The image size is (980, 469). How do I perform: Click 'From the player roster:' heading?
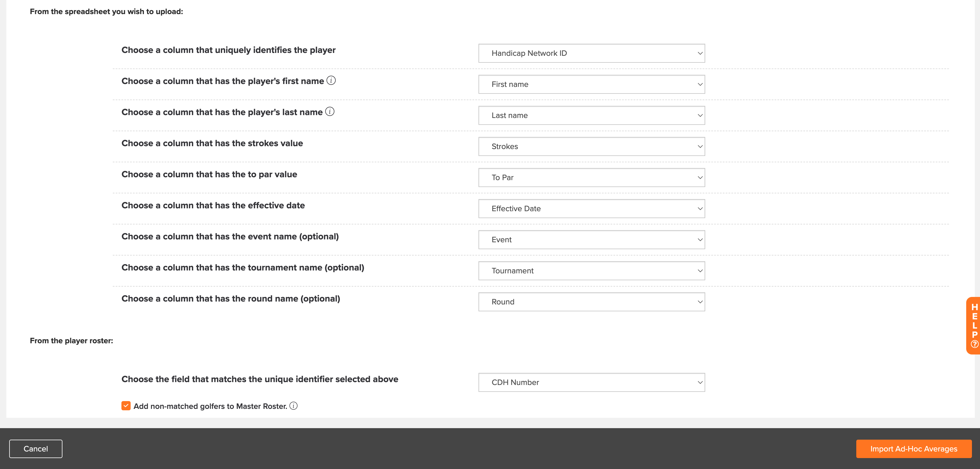point(72,341)
